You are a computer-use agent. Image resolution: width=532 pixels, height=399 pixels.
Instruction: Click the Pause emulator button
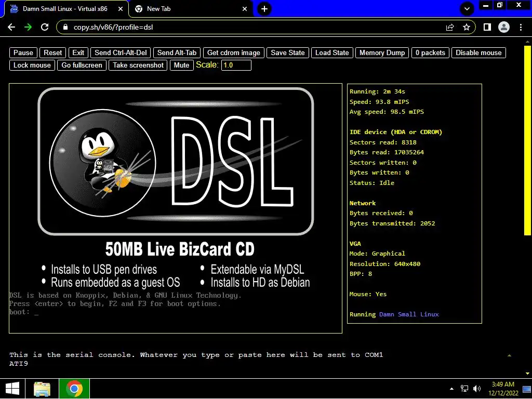pyautogui.click(x=23, y=52)
